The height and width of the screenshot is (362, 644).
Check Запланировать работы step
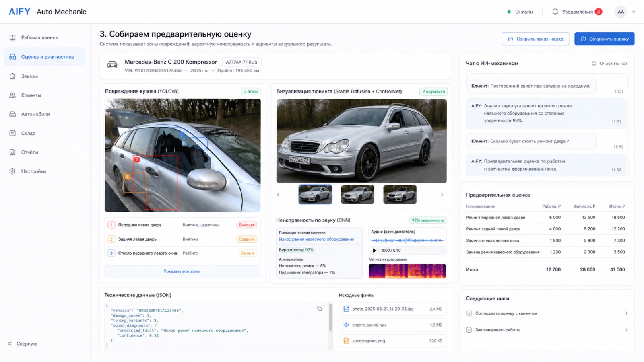pos(469,330)
